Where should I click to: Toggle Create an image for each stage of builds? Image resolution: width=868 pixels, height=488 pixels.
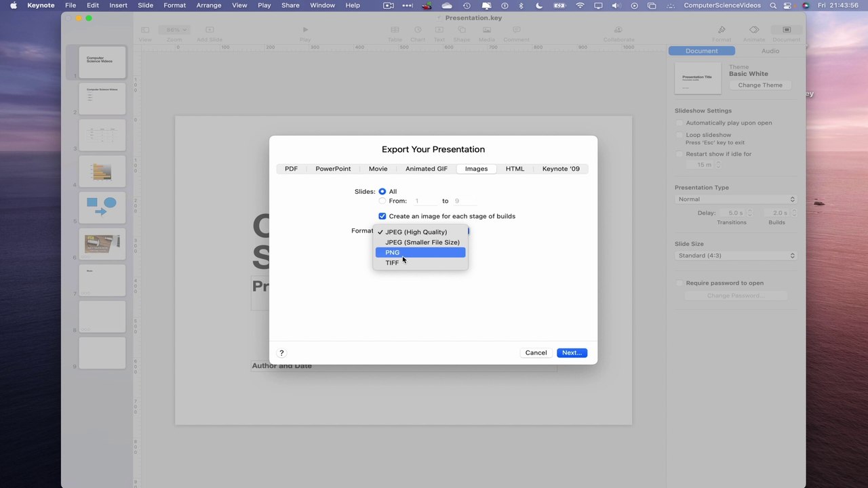382,216
